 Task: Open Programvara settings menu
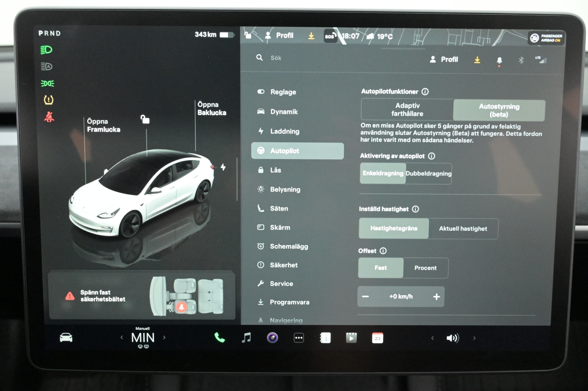click(297, 302)
